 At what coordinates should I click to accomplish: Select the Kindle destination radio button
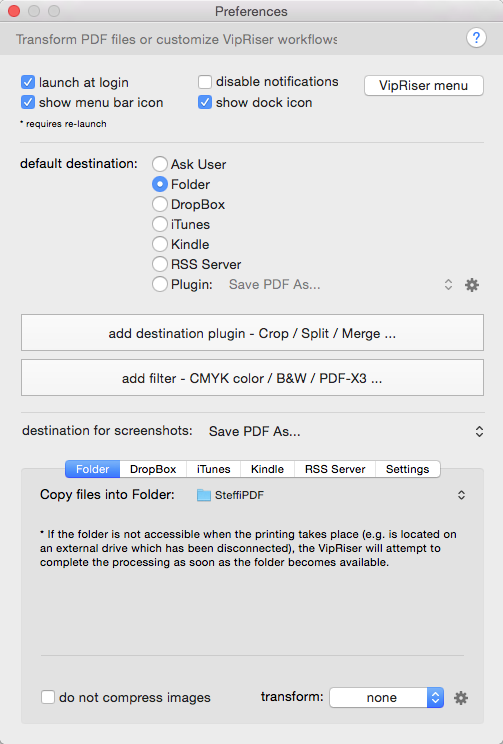(x=160, y=244)
